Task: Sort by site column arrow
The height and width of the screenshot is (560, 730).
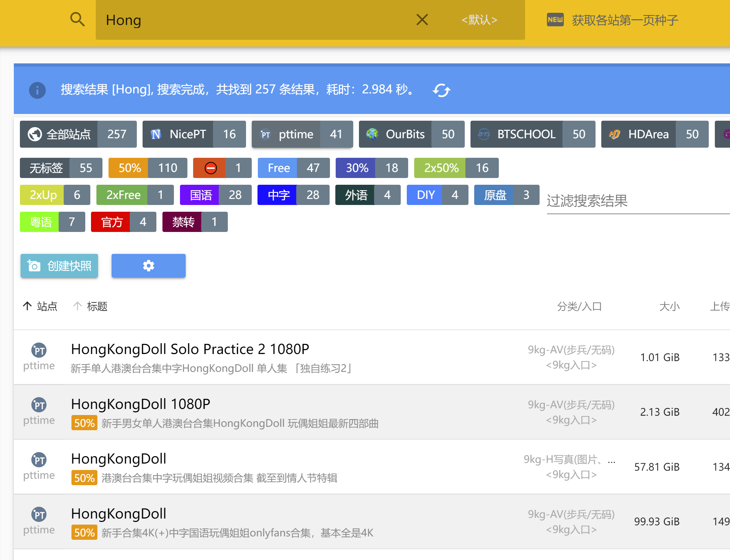Action: coord(27,306)
